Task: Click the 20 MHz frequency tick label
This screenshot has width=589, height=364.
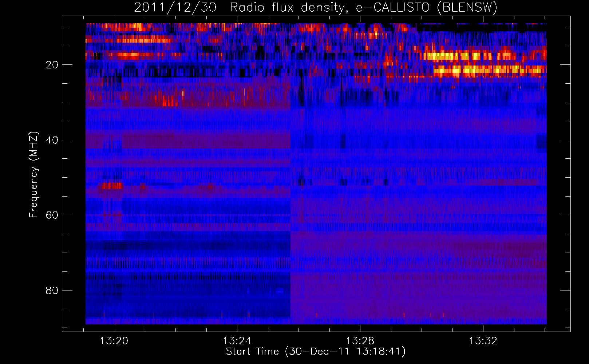Action: pyautogui.click(x=52, y=65)
